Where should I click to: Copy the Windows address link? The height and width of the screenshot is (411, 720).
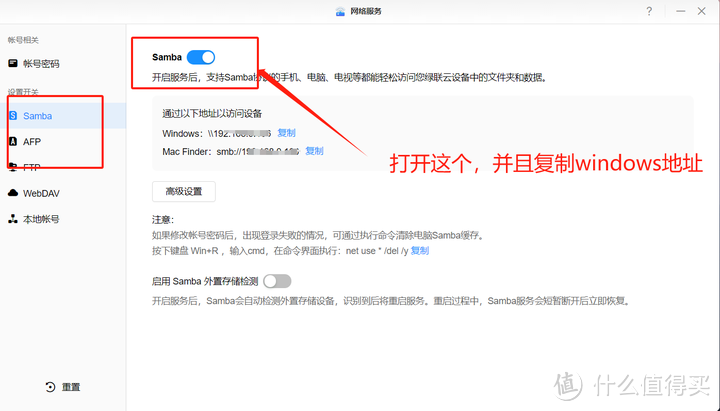pyautogui.click(x=287, y=133)
